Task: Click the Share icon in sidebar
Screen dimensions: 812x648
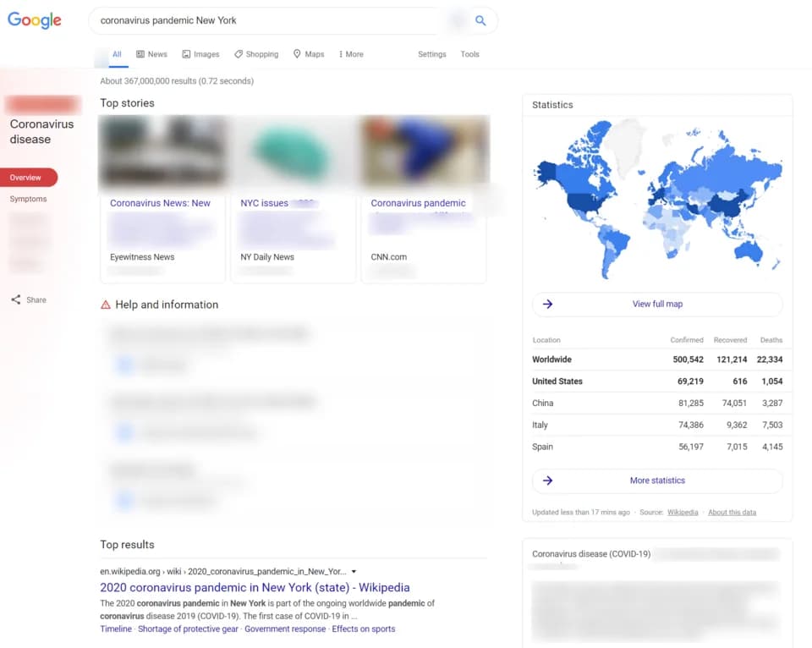Action: pyautogui.click(x=16, y=299)
